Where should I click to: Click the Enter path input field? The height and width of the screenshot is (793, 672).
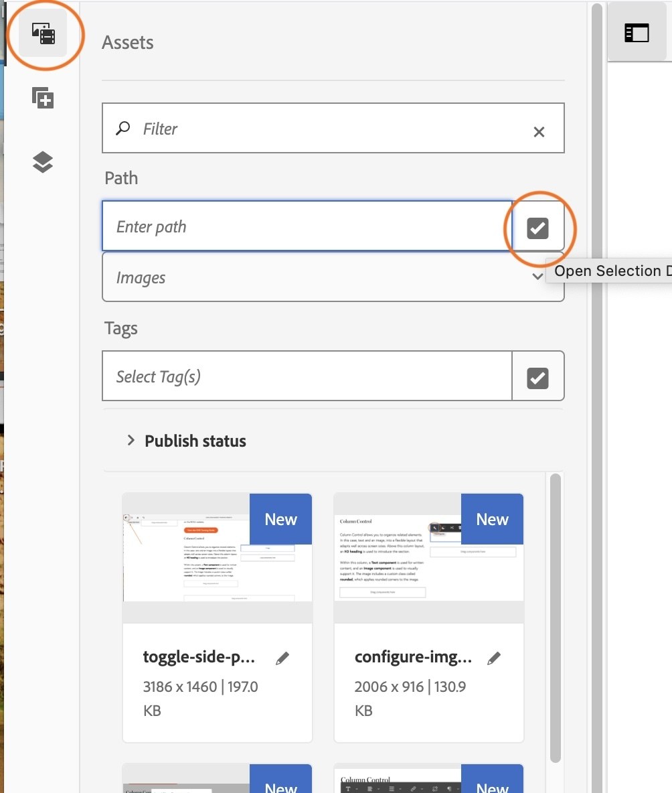tap(307, 226)
